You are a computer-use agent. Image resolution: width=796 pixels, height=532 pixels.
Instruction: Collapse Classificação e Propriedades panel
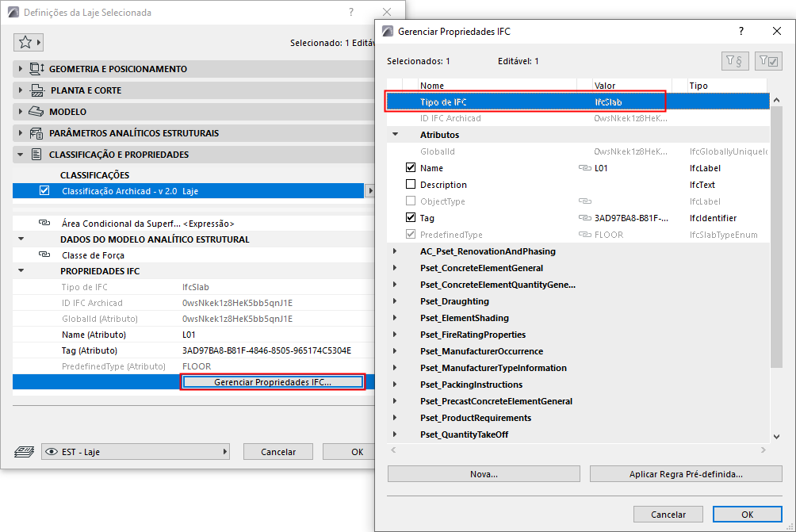click(x=21, y=155)
